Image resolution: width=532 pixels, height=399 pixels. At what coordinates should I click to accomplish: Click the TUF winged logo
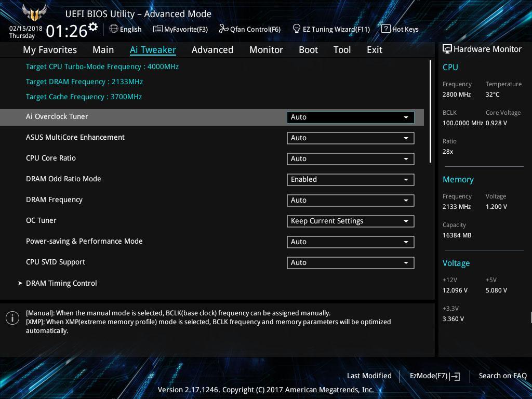(34, 13)
